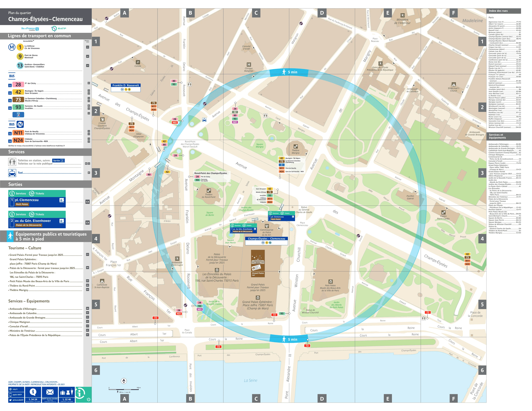
Task: Click the 'Pavillon Gabriel' label
Action: (410, 197)
